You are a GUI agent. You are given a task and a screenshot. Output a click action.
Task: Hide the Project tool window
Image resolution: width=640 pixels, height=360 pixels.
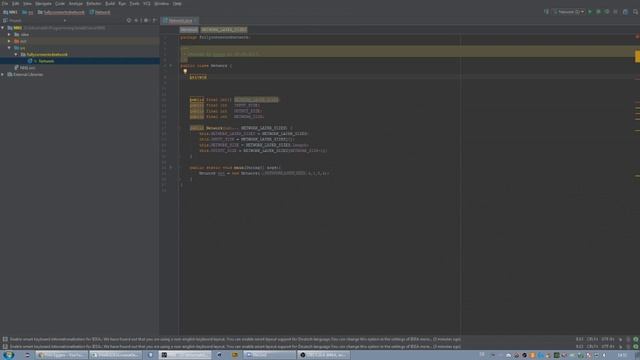click(154, 20)
